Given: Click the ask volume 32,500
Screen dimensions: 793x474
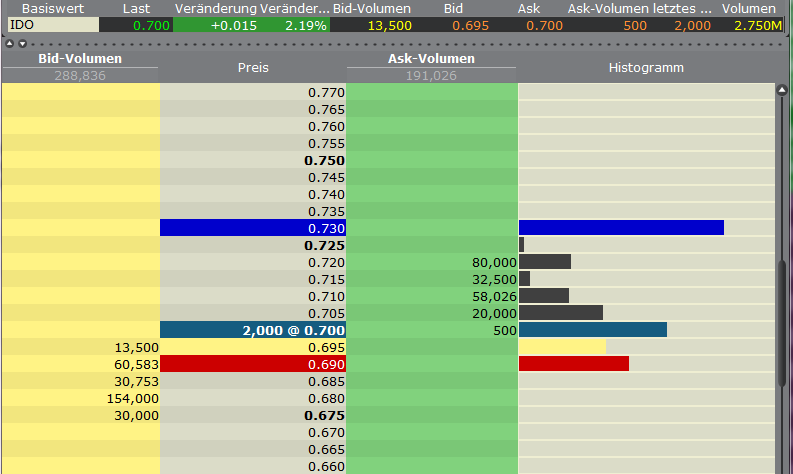Looking at the screenshot, I should click(x=494, y=279).
